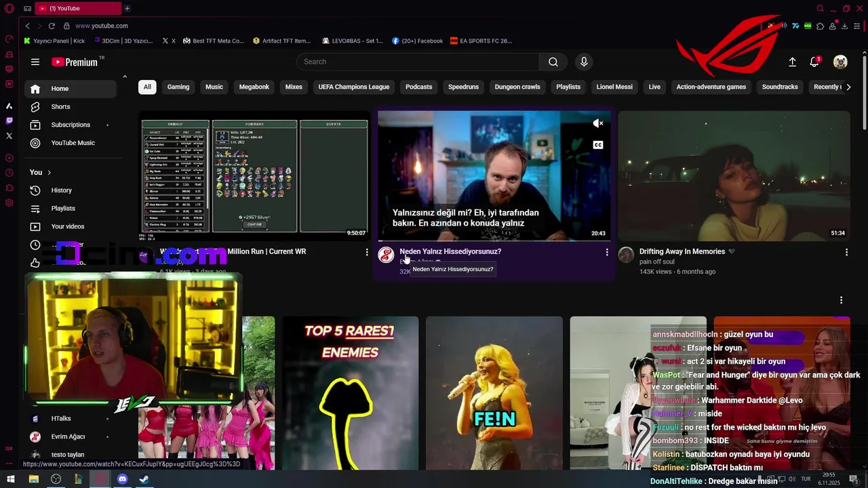Click the 7TV extension icon
The width and height of the screenshot is (868, 488).
[795, 26]
